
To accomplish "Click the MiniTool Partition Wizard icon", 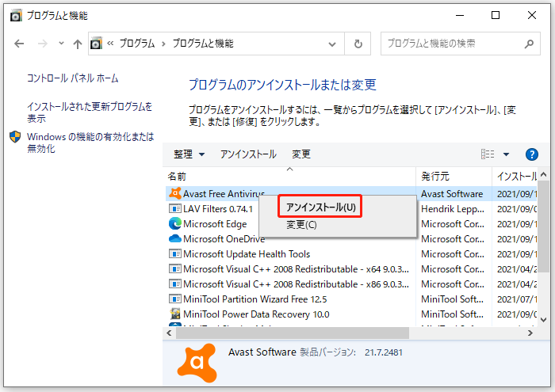I will pos(175,299).
